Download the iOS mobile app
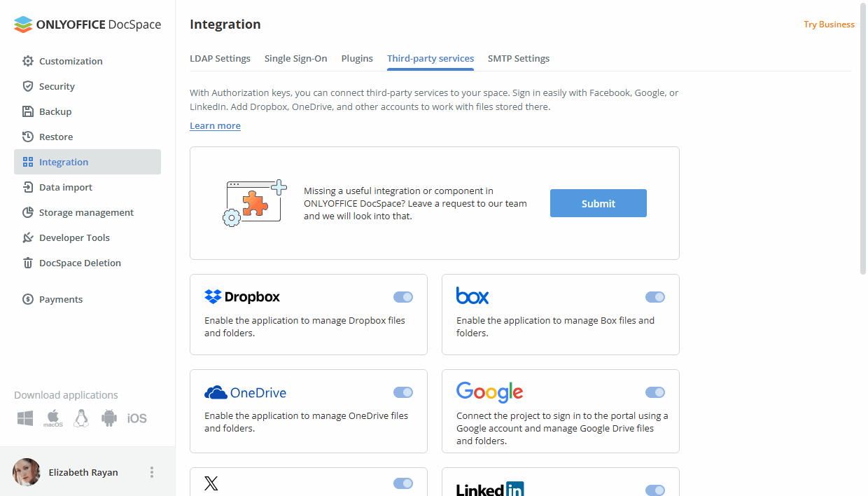868x496 pixels. tap(137, 418)
